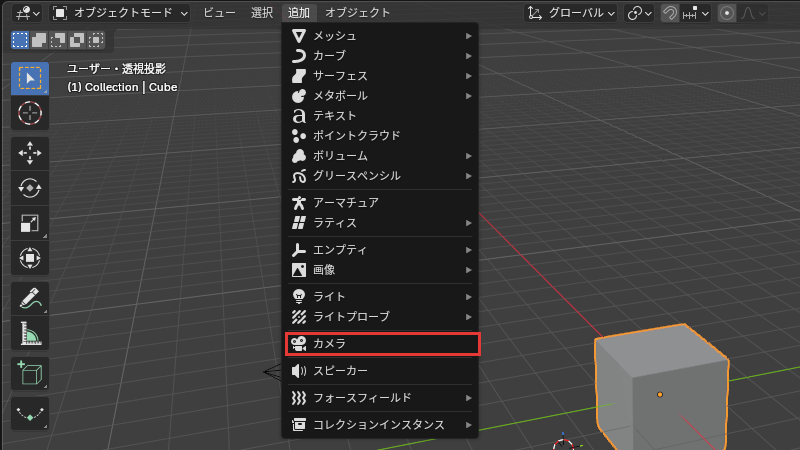
Task: Open the 選択 menu
Action: coord(262,13)
